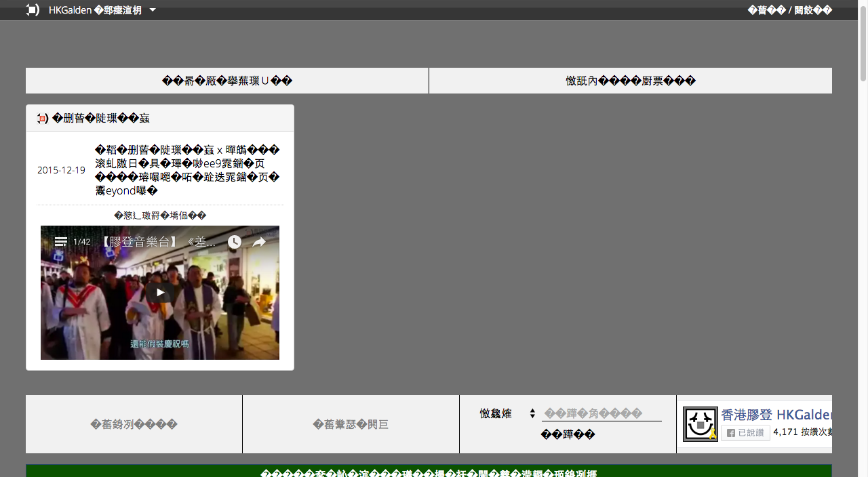Expand the HKGalden dropdown arrow in top bar
868x477 pixels.
click(x=153, y=10)
